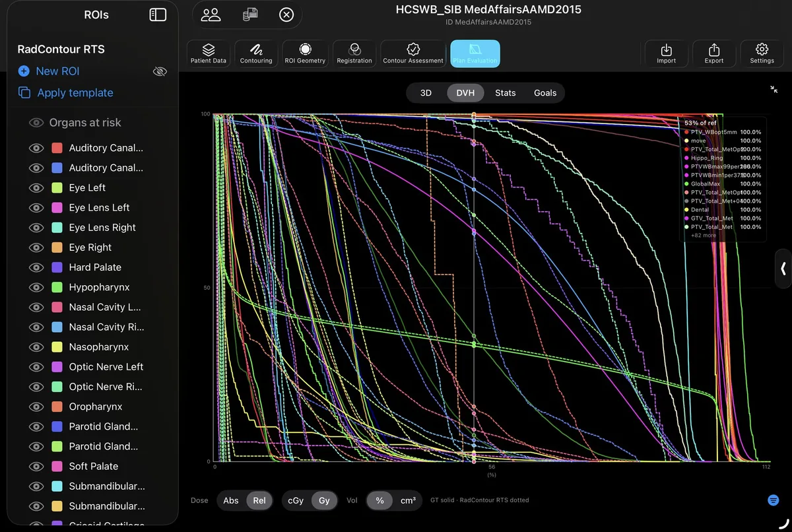Click the RadContour RTS heading
Screen dimensions: 792x532
61,50
